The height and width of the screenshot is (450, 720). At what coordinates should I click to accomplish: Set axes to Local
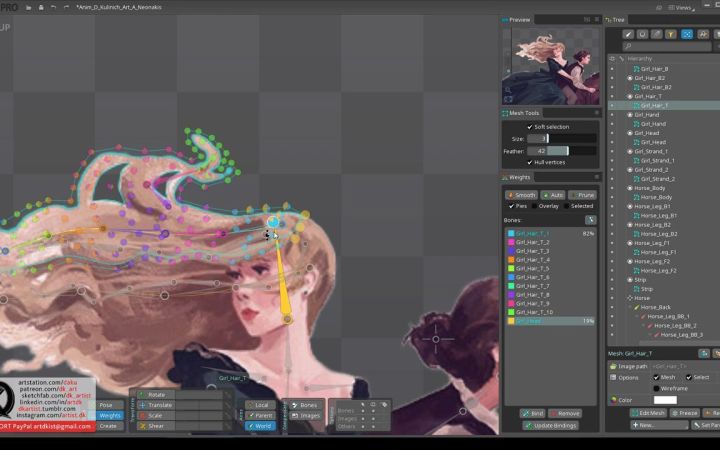point(260,405)
